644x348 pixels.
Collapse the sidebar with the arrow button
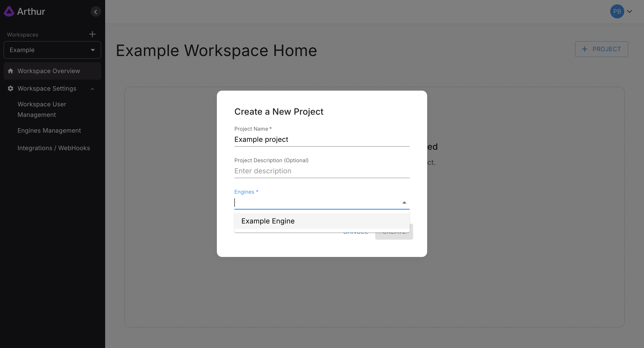tap(96, 12)
